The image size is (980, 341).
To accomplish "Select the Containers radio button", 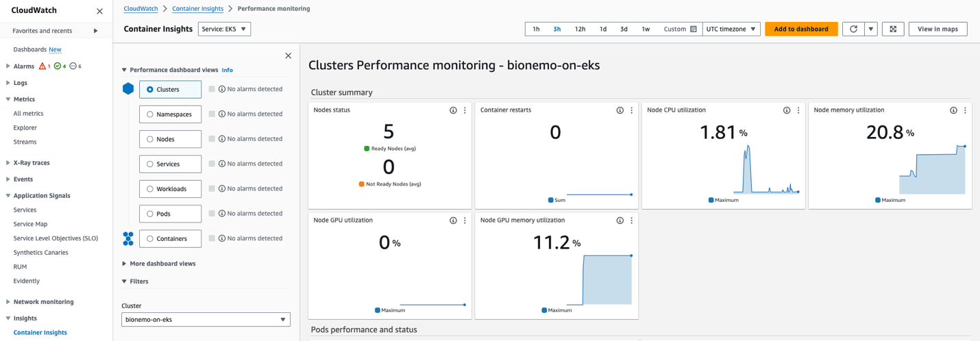I will 150,239.
